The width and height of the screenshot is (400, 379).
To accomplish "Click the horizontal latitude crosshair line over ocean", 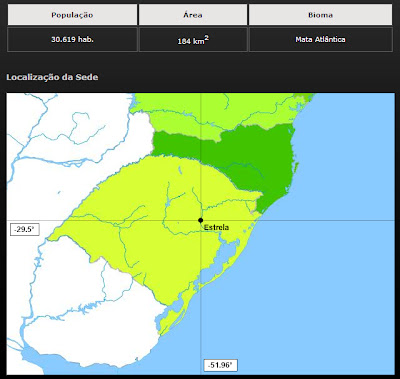I will tap(327, 220).
